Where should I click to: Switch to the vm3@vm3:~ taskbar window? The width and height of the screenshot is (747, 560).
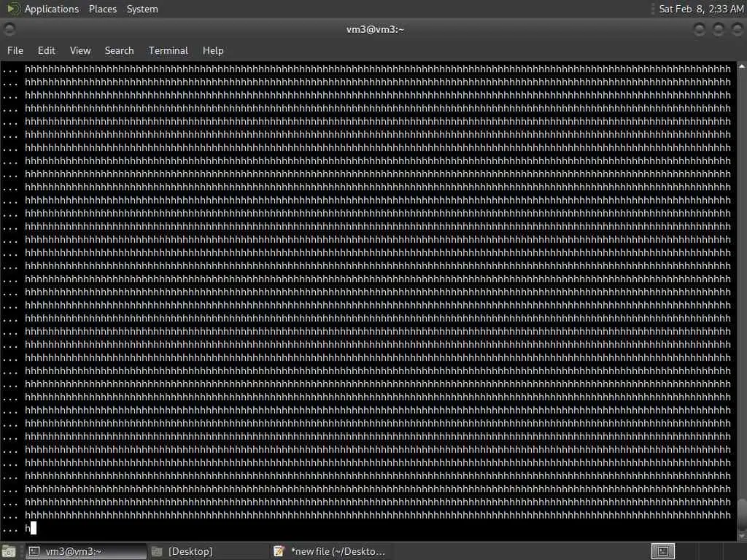[86, 551]
